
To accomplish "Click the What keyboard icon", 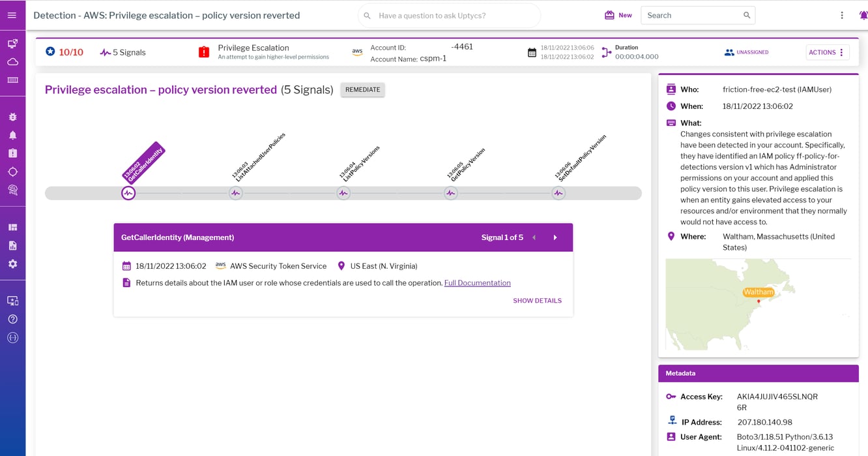I will [x=671, y=123].
